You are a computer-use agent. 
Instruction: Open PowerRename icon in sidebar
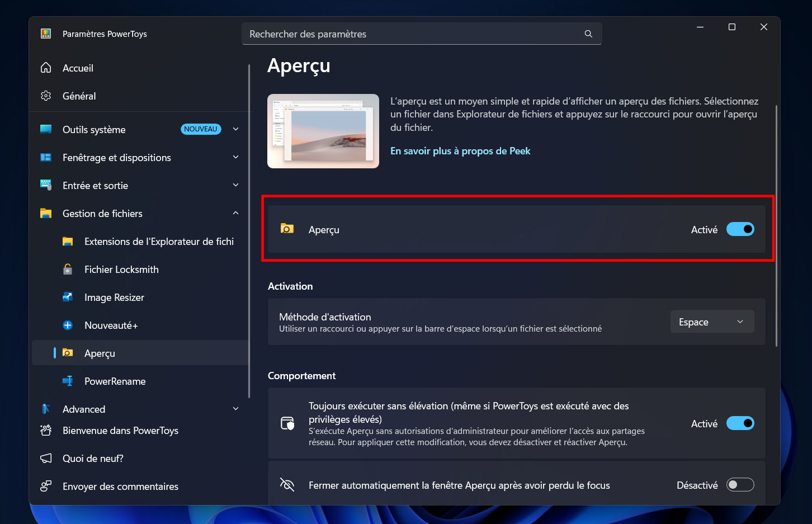[68, 381]
